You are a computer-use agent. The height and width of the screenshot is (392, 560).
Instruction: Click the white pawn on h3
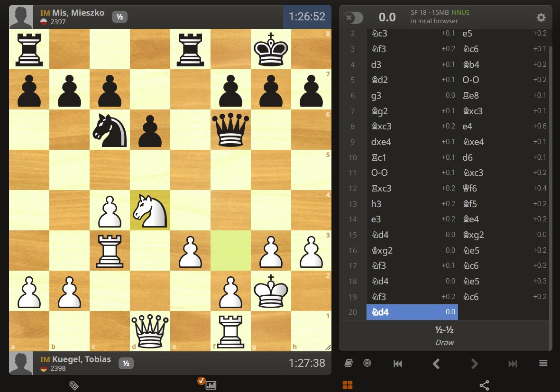click(312, 251)
